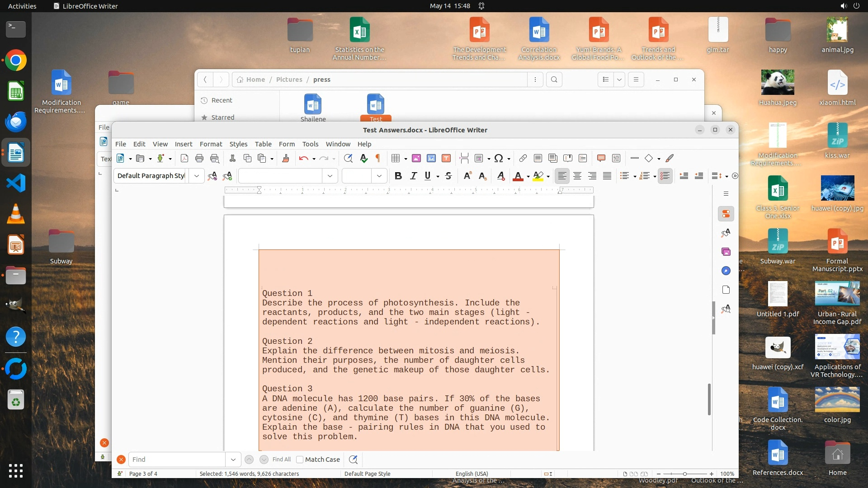The image size is (868, 488).
Task: Expand the paragraph style dropdown
Action: (197, 176)
